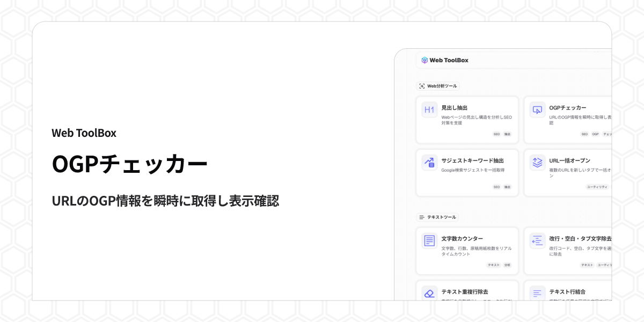The width and height of the screenshot is (644, 322).
Task: Click the duplicate line removal eraser icon
Action: (x=429, y=294)
